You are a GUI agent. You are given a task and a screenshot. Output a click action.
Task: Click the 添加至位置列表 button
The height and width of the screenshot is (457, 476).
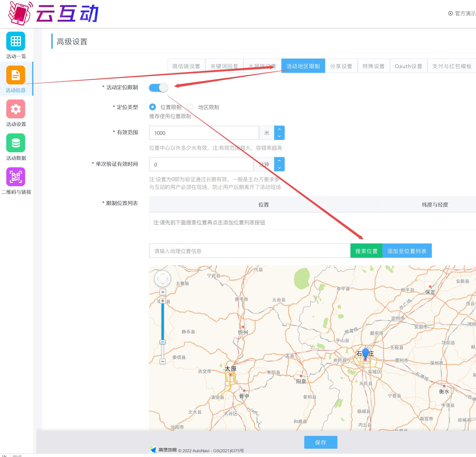pos(407,251)
